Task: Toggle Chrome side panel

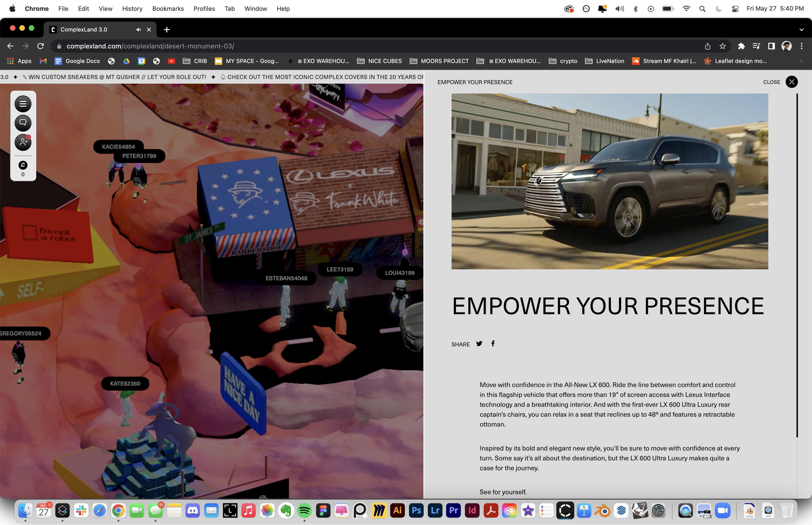Action: [771, 46]
